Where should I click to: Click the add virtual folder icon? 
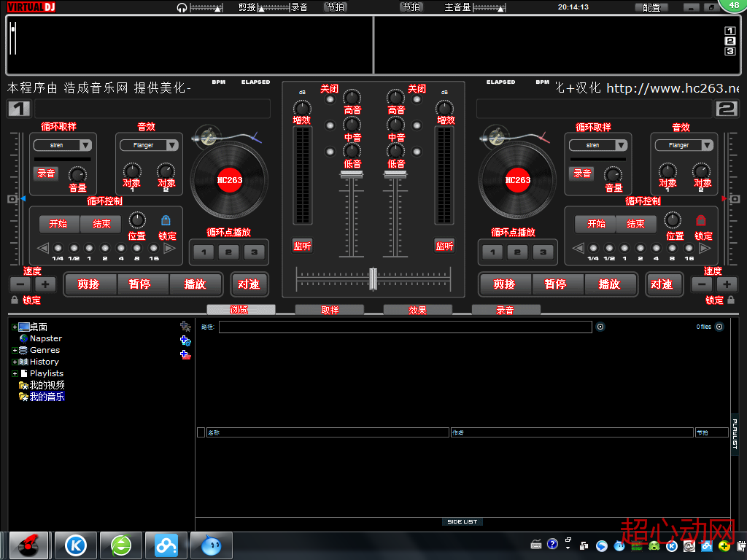(185, 327)
